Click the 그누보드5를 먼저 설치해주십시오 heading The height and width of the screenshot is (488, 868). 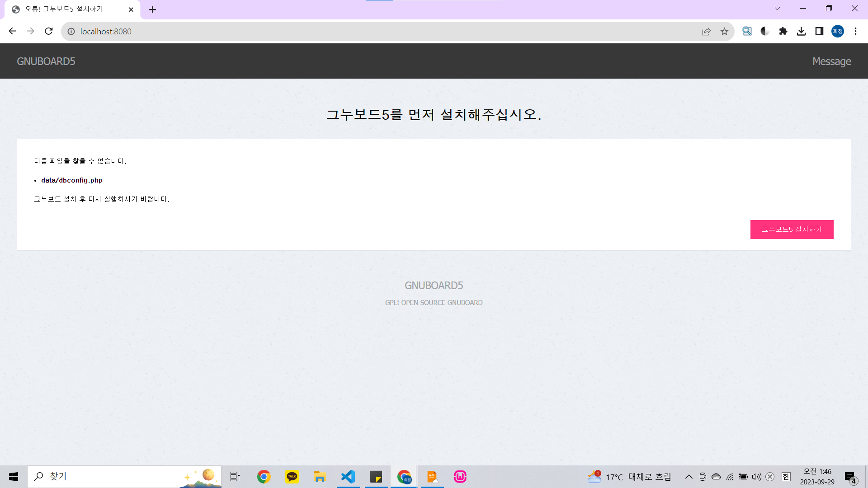434,114
